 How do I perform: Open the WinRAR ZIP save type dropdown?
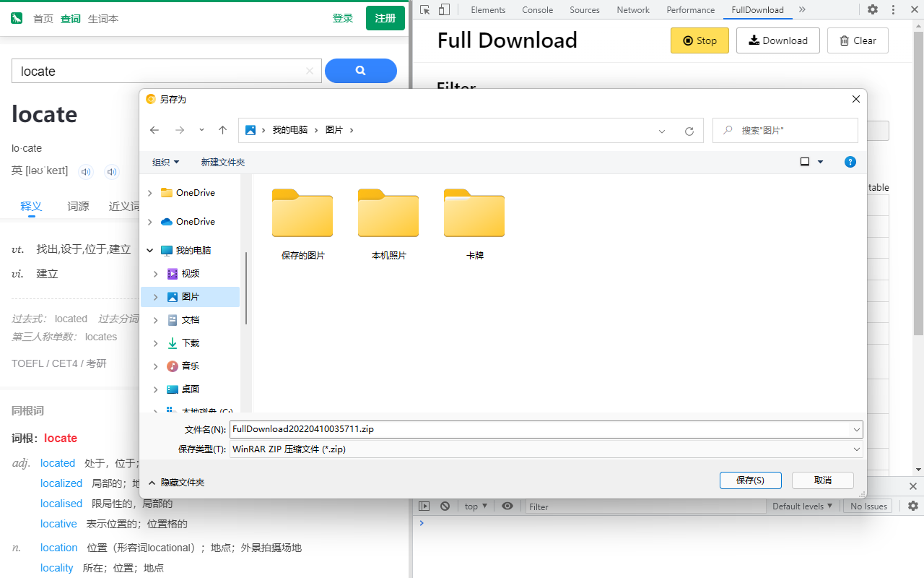pyautogui.click(x=857, y=449)
